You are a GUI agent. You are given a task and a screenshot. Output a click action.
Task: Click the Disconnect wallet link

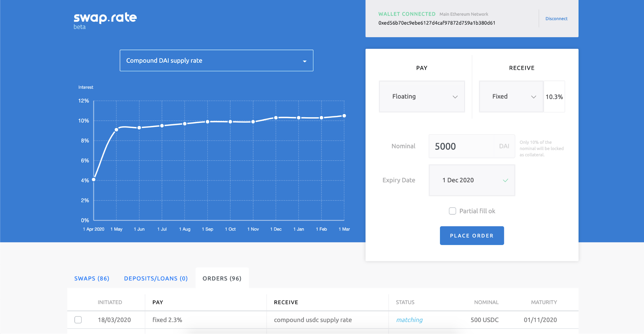point(556,19)
